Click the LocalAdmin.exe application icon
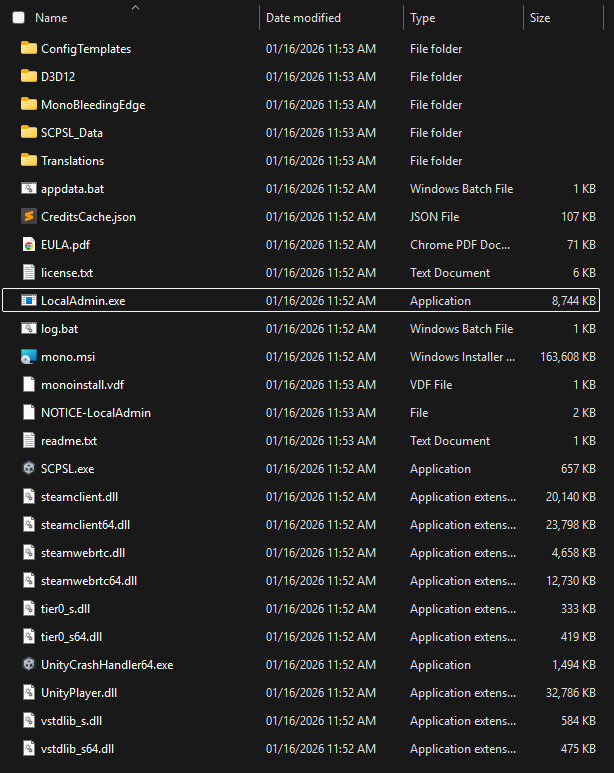The height and width of the screenshot is (773, 614). [29, 300]
